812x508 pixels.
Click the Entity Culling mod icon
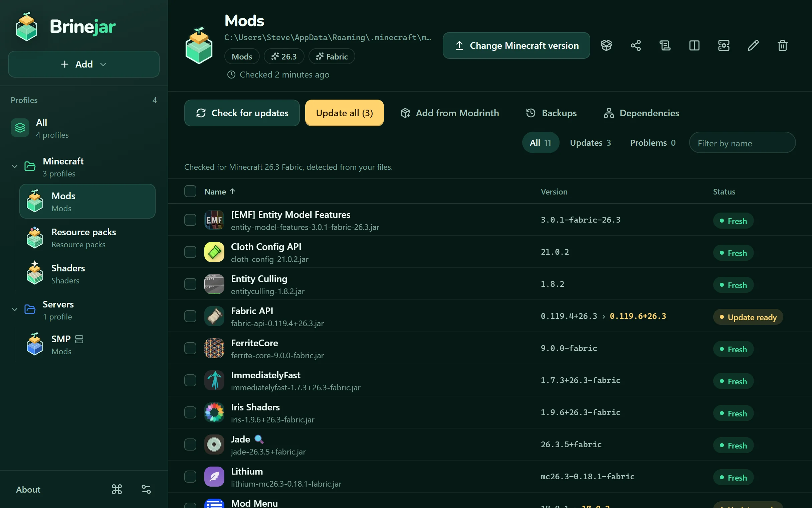214,284
